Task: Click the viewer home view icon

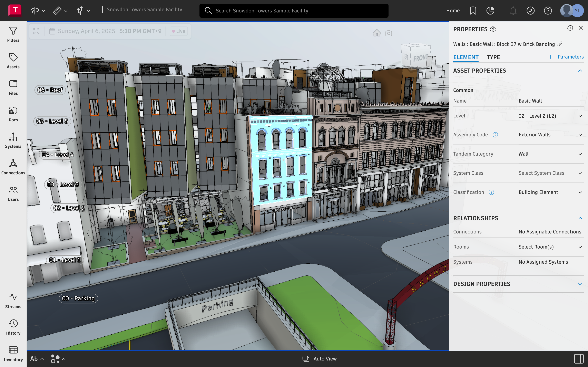Action: tap(377, 33)
